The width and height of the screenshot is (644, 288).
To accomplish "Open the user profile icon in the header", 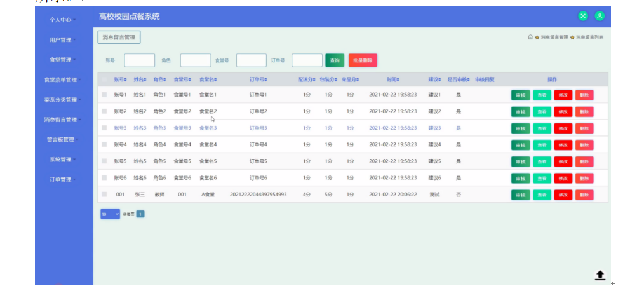I will pyautogui.click(x=600, y=16).
